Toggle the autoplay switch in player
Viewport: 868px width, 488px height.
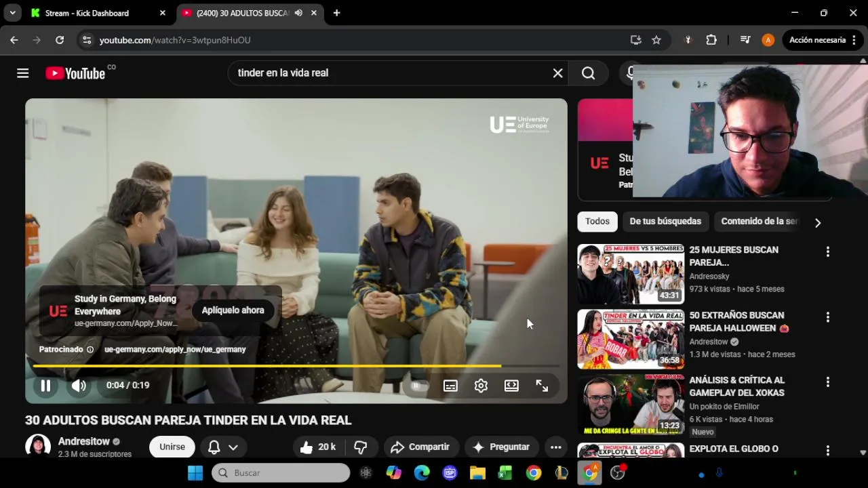(x=416, y=386)
